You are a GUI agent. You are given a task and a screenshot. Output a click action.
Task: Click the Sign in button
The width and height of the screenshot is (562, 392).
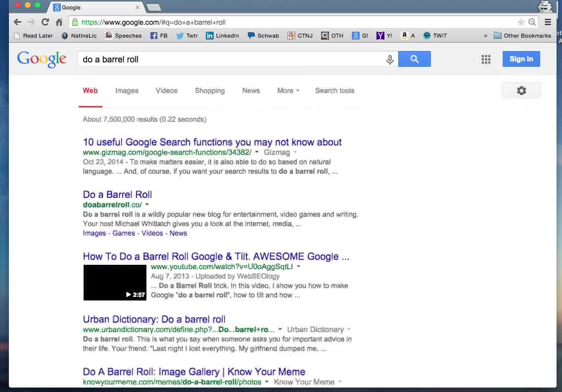click(521, 59)
